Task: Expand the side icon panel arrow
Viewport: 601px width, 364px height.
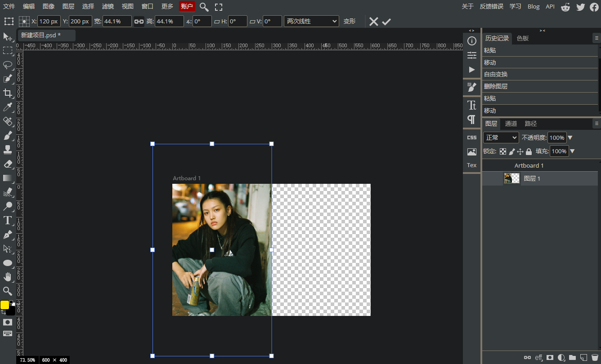Action: coord(471,31)
